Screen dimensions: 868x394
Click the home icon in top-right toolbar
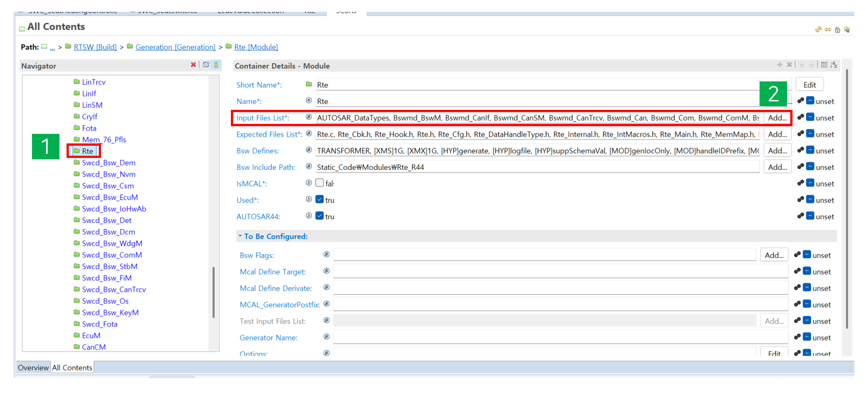838,30
